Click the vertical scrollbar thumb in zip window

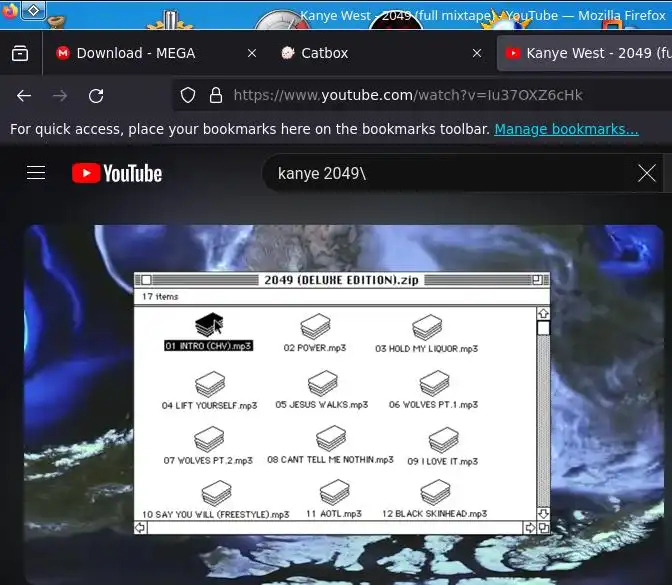(x=543, y=328)
